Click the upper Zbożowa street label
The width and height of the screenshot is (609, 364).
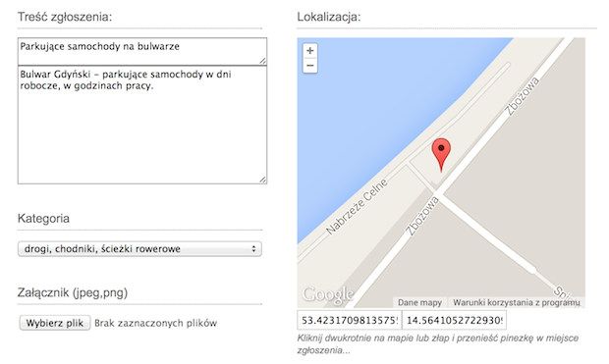pyautogui.click(x=522, y=96)
